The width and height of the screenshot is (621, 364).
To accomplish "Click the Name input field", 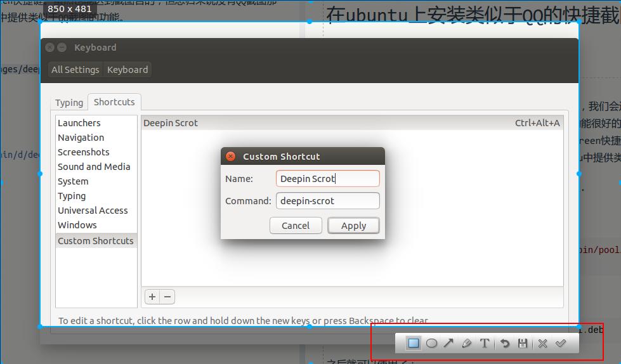I will [x=327, y=179].
